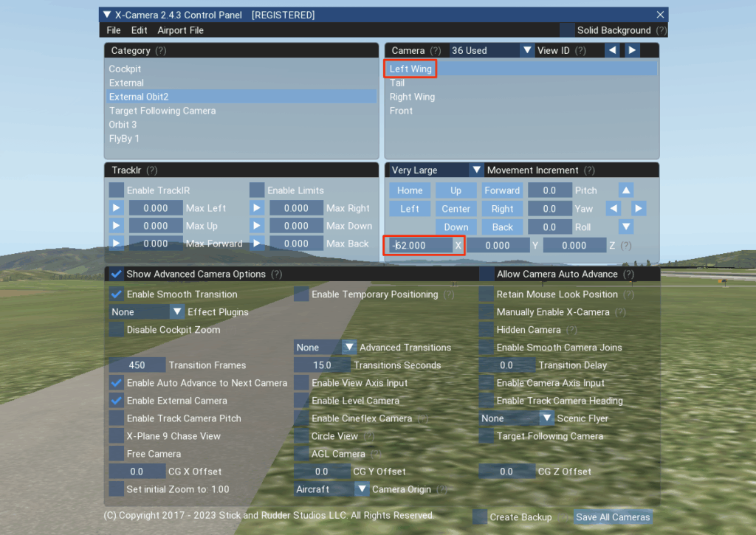Click the Pitch up arrow icon
Viewport: 756px width, 535px height.
click(626, 190)
